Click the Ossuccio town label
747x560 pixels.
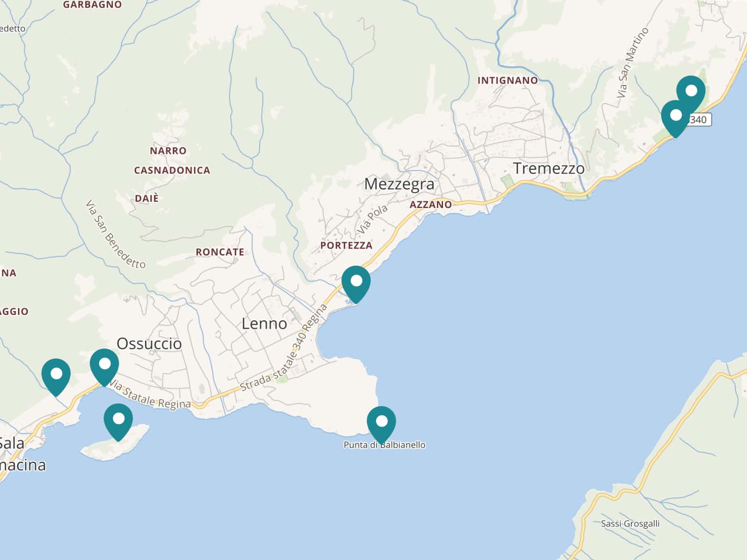[149, 344]
